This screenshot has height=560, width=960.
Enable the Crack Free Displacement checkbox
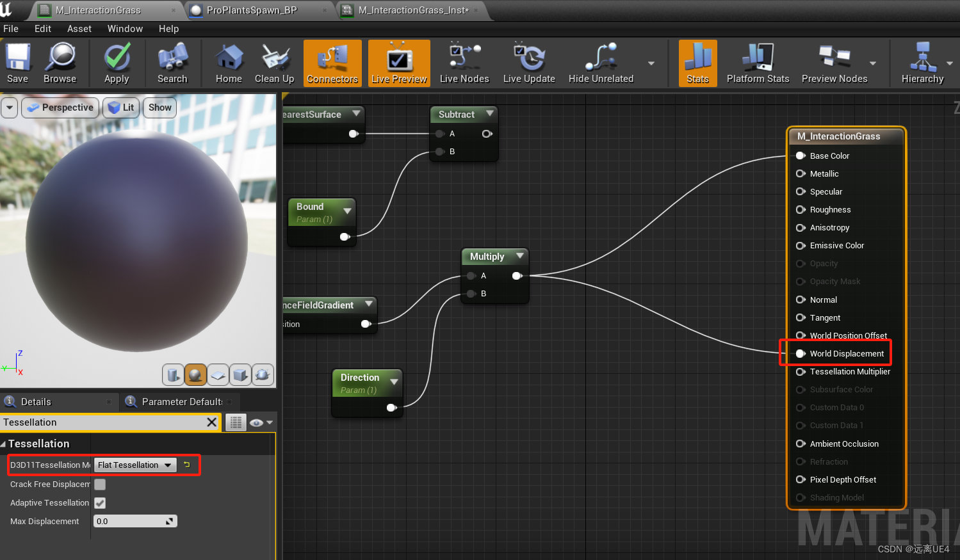click(x=99, y=484)
